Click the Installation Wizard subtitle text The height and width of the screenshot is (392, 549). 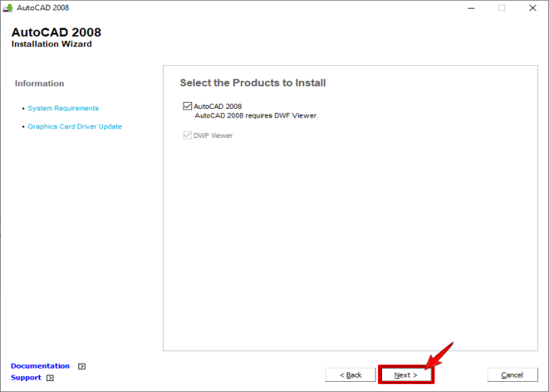(x=51, y=45)
